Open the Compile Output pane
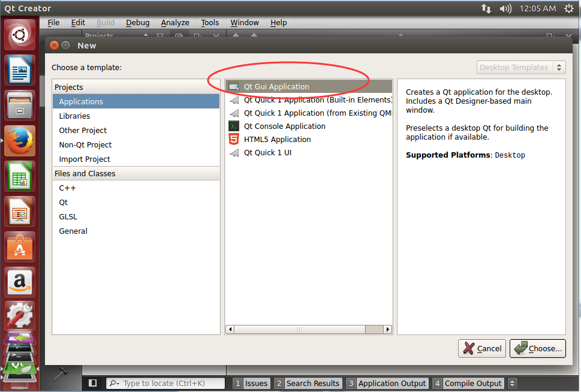 468,383
